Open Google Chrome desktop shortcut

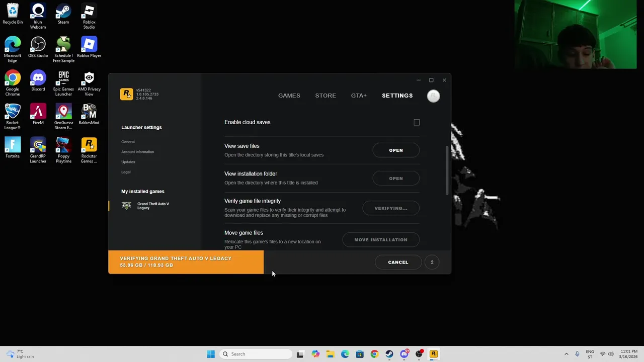13,83
